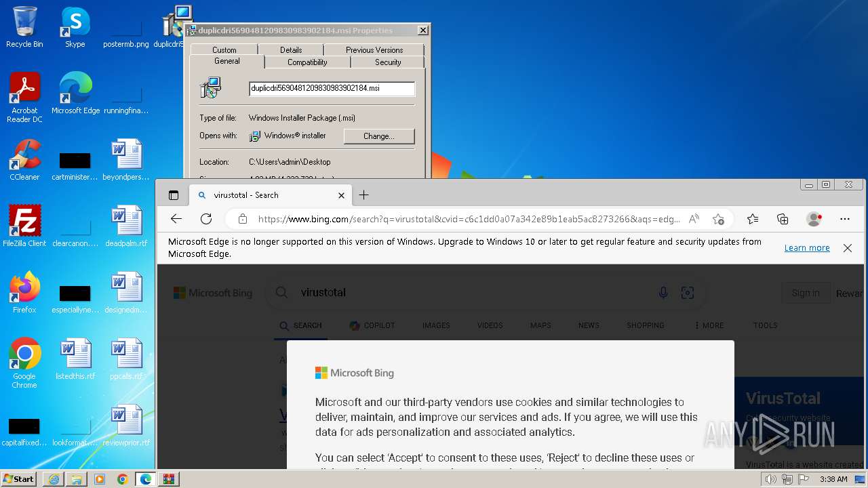
Task: Open Microsoft Bing home logo
Action: 212,293
